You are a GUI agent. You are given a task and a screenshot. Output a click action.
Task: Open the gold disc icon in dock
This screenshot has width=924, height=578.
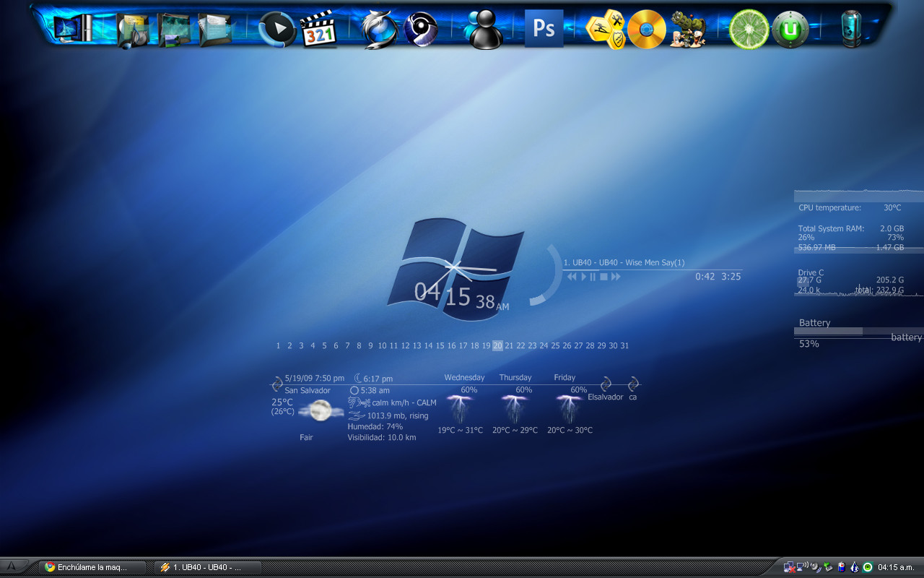tap(646, 30)
